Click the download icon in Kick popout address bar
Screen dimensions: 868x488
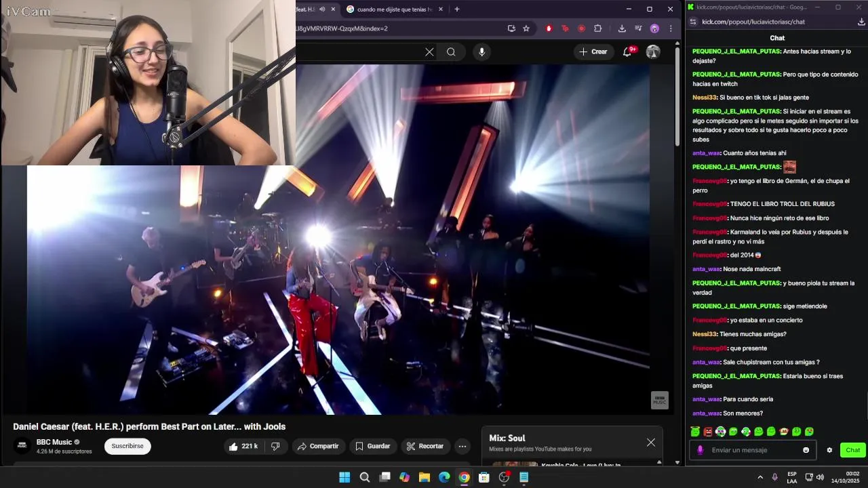pos(862,22)
